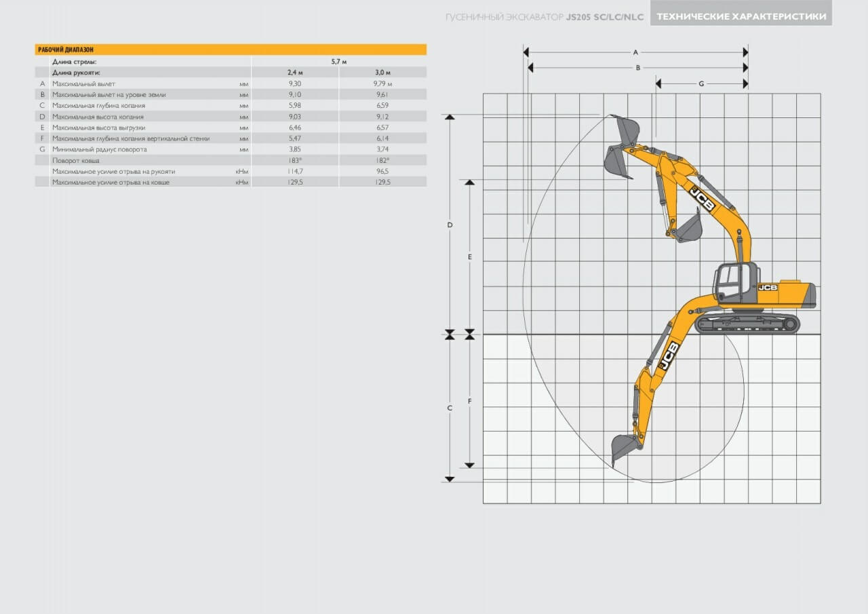Click the JCB logo on the lowered boom
The image size is (868, 614).
(669, 356)
